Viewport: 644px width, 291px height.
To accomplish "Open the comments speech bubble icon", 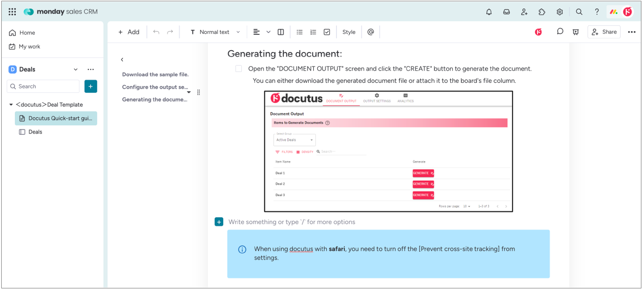I will coord(560,32).
